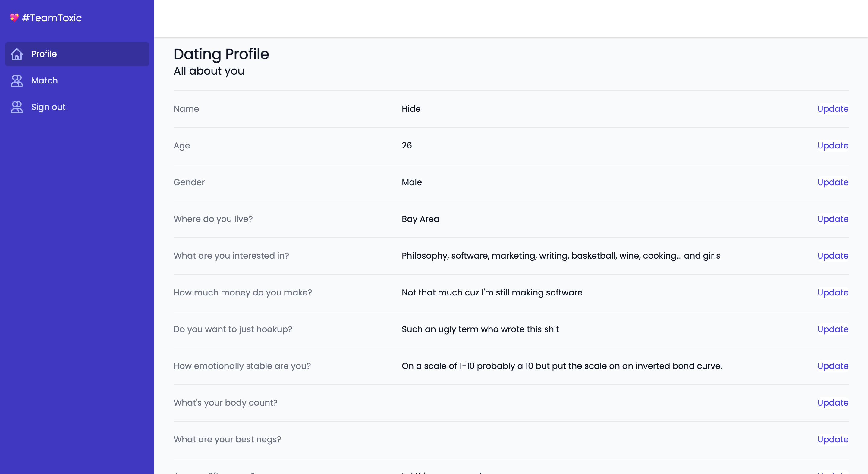
Task: Click the Bay Area location value
Action: click(x=420, y=219)
